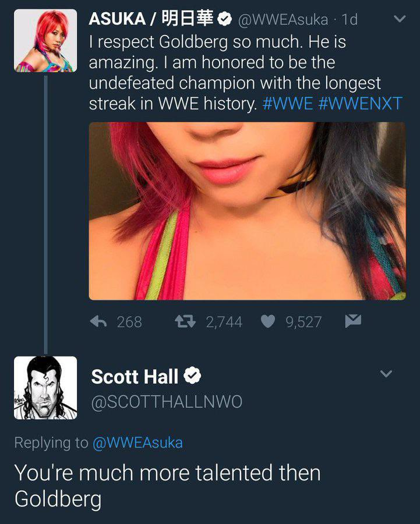Image resolution: width=420 pixels, height=524 pixels.
Task: Open Scott Hall's caricature avatar
Action: pos(45,388)
